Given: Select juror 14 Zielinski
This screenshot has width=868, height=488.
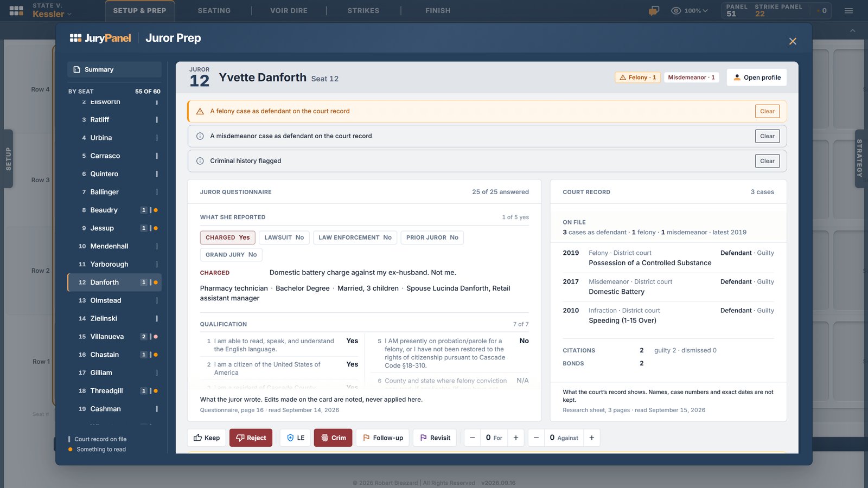Looking at the screenshot, I should click(x=114, y=318).
